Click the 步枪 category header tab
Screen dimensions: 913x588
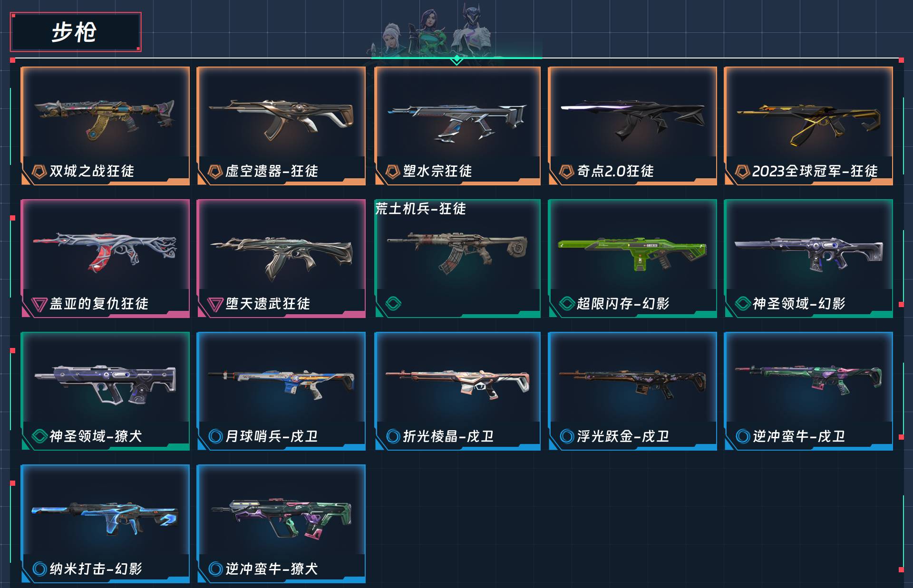pos(76,32)
